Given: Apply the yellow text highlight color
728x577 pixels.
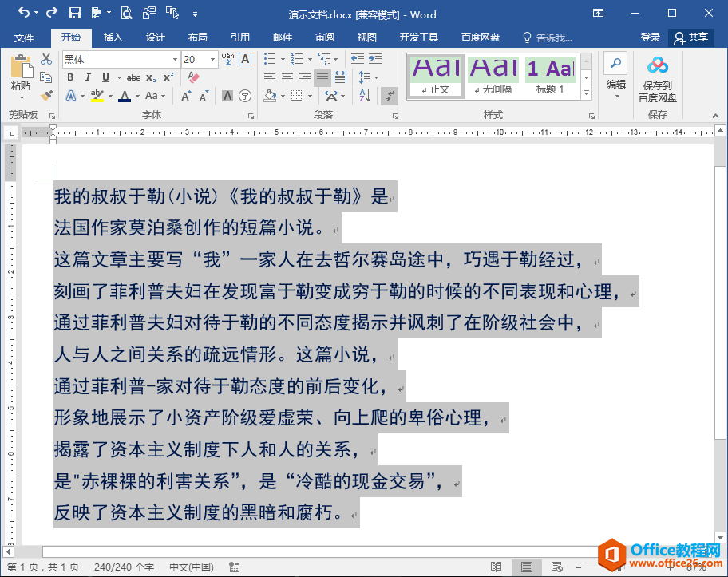Looking at the screenshot, I should (97, 96).
